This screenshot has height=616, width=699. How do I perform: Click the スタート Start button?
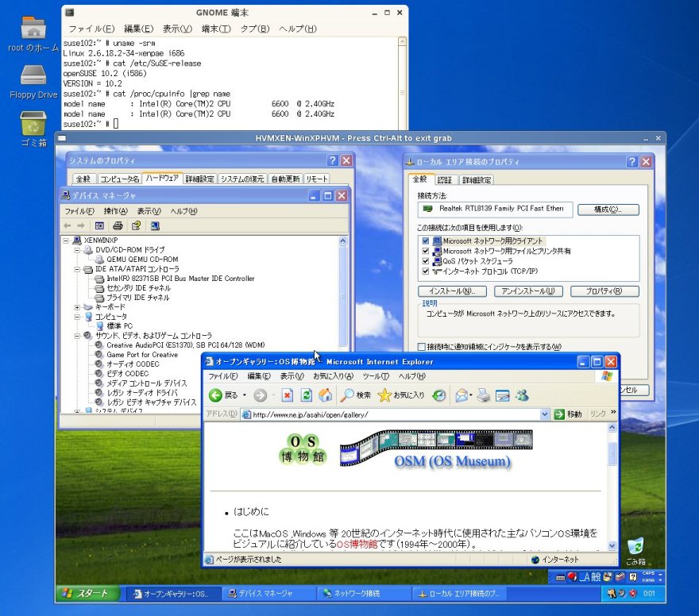click(87, 593)
